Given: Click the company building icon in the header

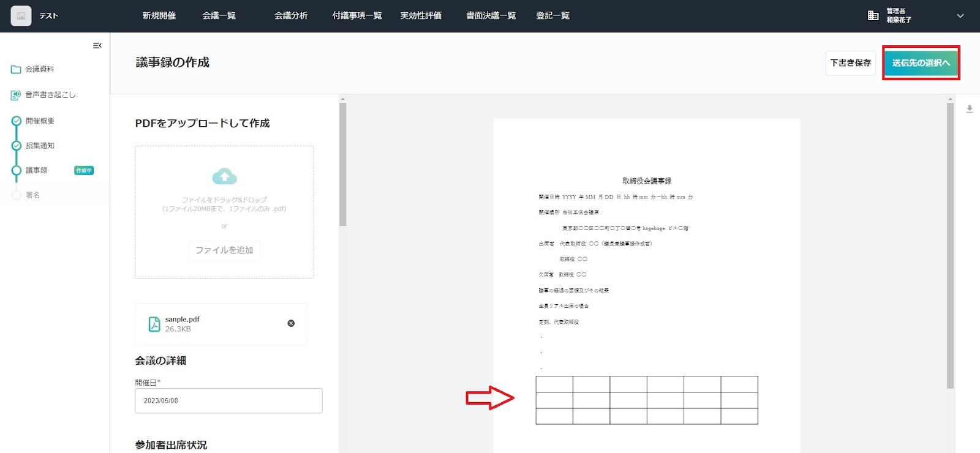Looking at the screenshot, I should (873, 16).
